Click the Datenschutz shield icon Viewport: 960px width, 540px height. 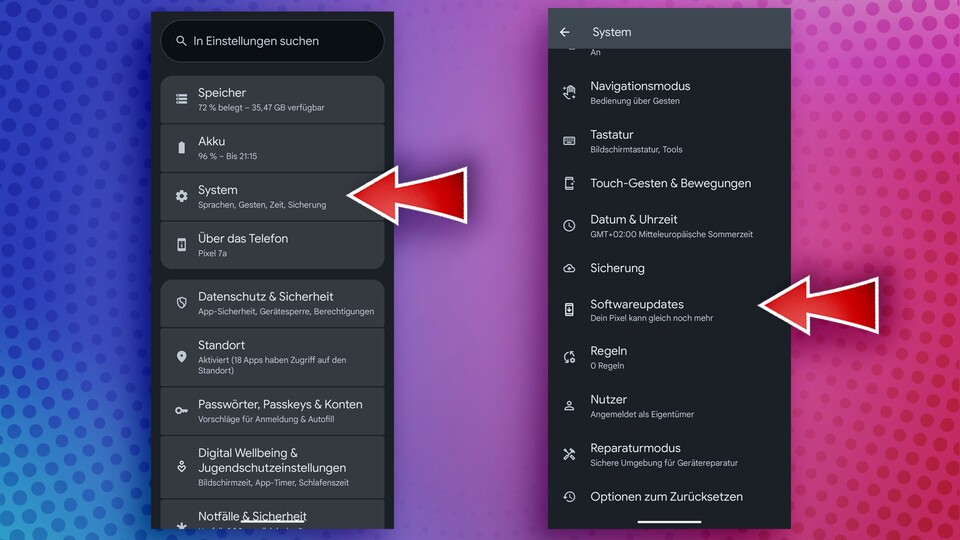[x=181, y=303]
